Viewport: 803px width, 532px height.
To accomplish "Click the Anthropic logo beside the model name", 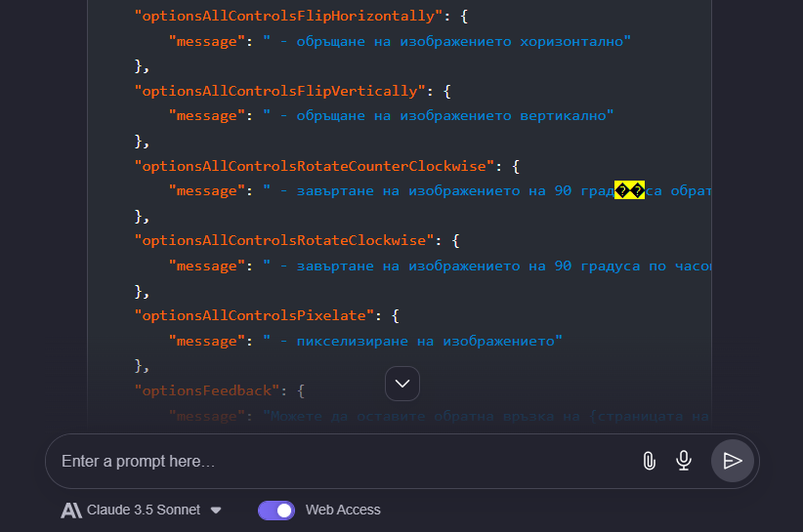I will click(x=70, y=510).
